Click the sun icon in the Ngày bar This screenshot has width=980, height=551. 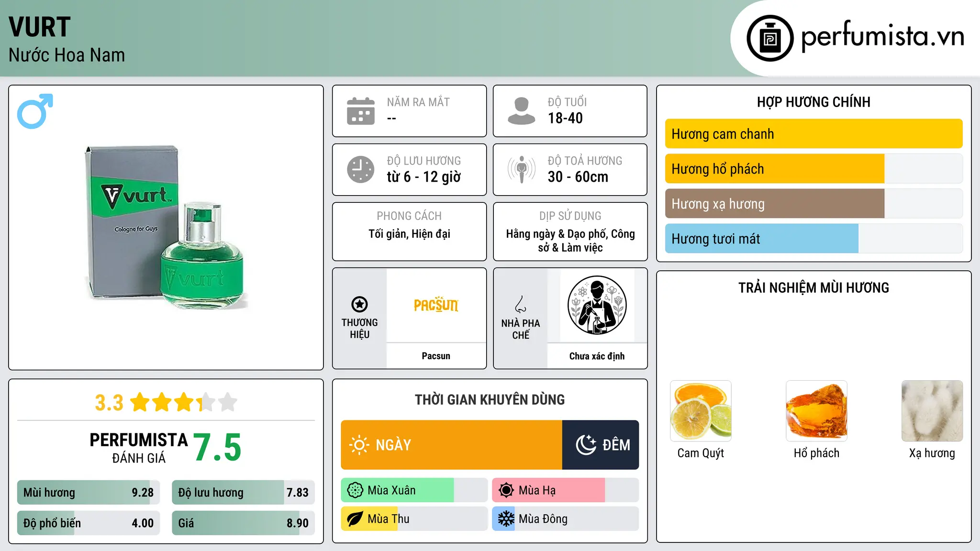pyautogui.click(x=359, y=445)
